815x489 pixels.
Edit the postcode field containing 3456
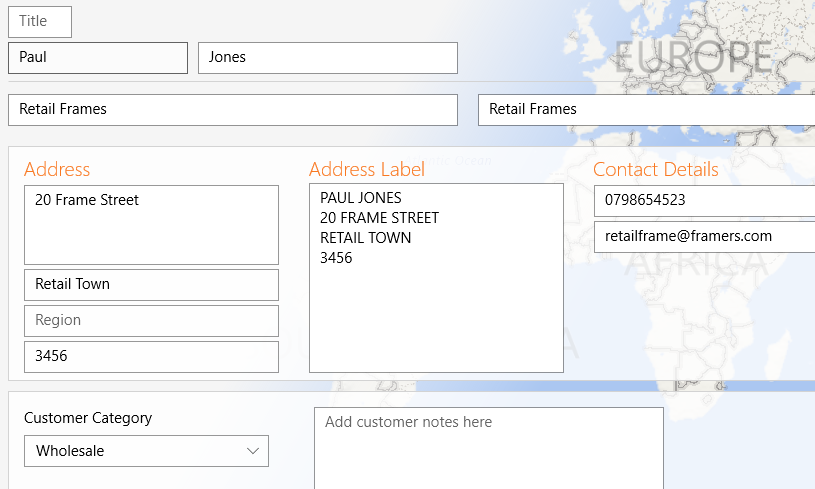point(151,356)
